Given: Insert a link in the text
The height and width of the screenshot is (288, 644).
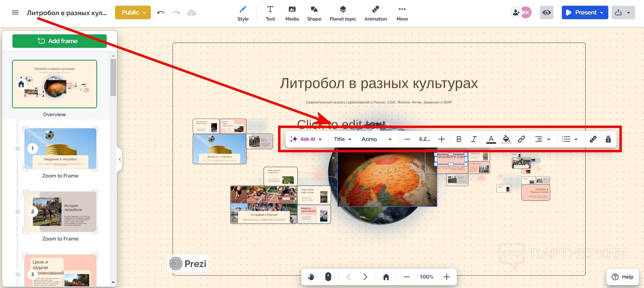Looking at the screenshot, I should [x=521, y=139].
